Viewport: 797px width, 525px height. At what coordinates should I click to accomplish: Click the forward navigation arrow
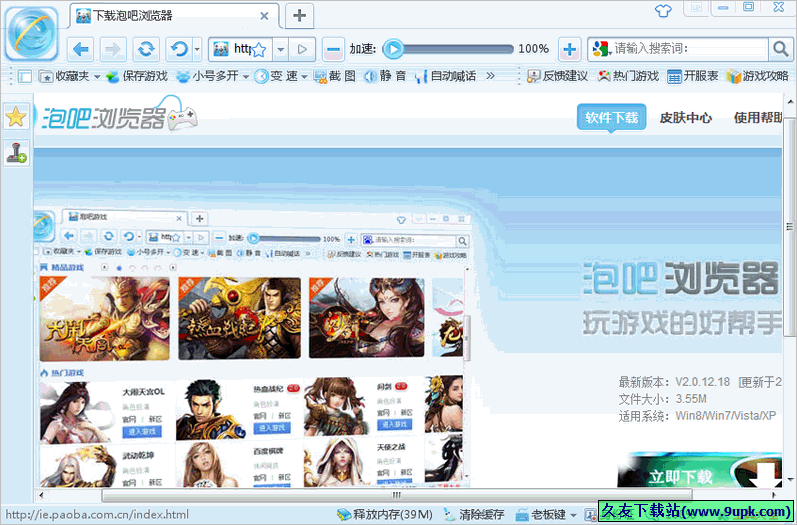tap(113, 49)
